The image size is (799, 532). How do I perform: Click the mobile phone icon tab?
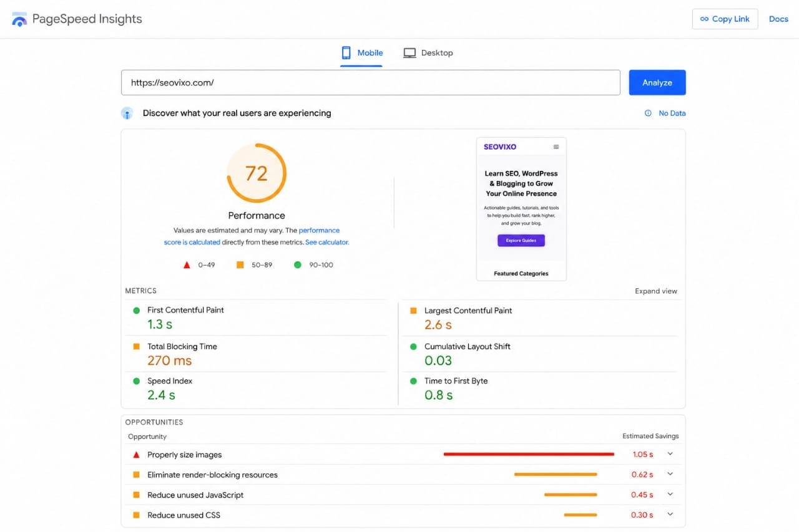point(346,53)
